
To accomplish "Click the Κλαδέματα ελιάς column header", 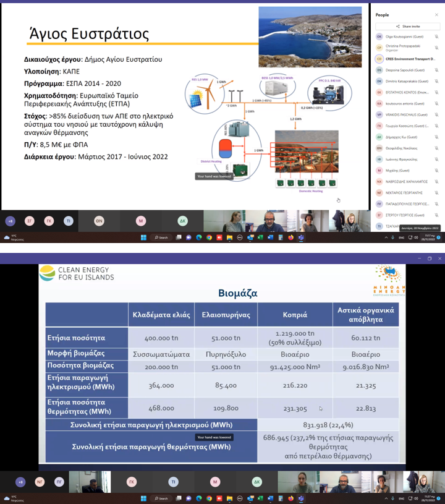I will 161,315.
